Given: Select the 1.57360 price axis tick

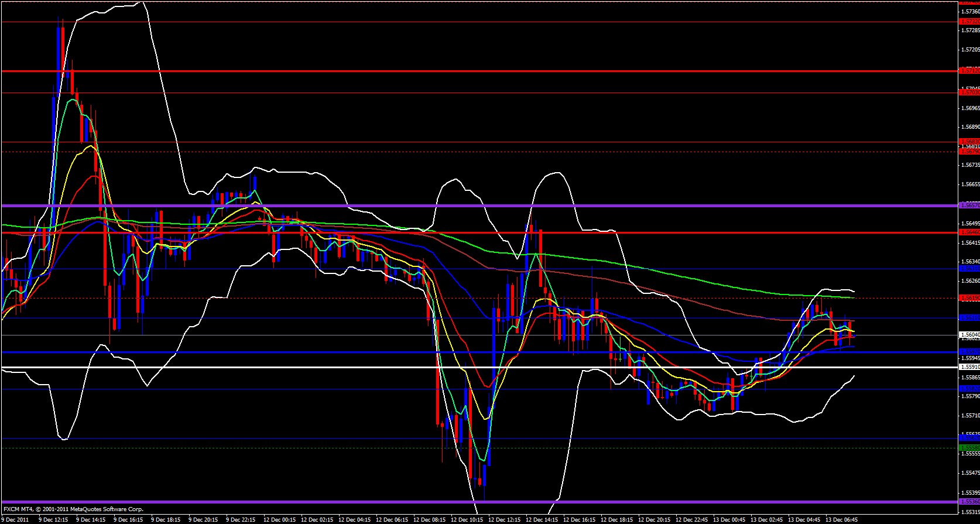Looking at the screenshot, I should (969, 11).
